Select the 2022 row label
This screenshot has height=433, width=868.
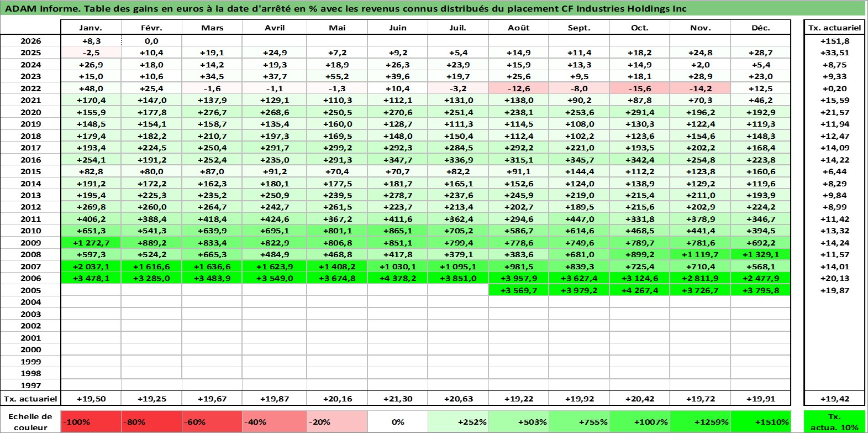click(x=30, y=88)
